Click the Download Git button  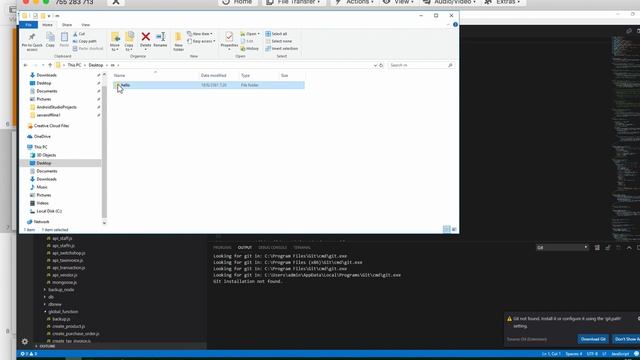pyautogui.click(x=593, y=339)
